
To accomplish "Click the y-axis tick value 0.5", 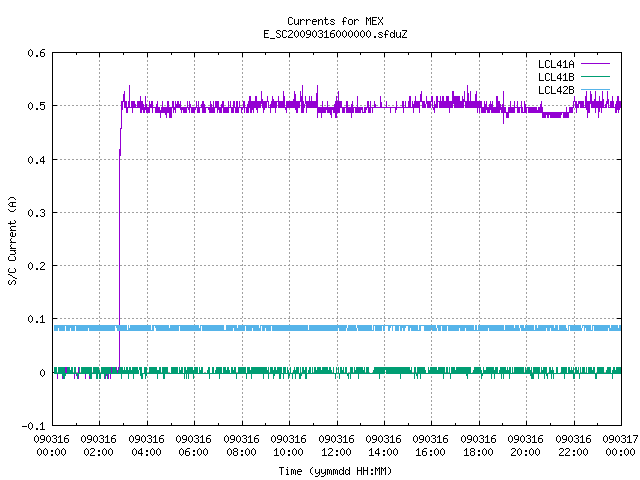I will pyautogui.click(x=36, y=106).
